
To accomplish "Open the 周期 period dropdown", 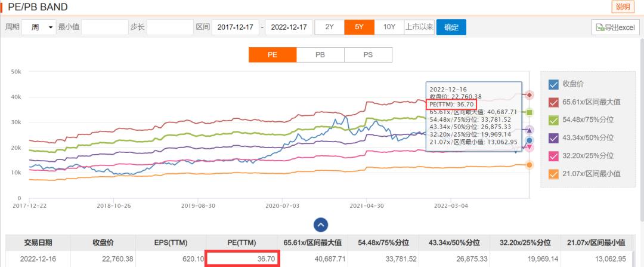I will (39, 27).
